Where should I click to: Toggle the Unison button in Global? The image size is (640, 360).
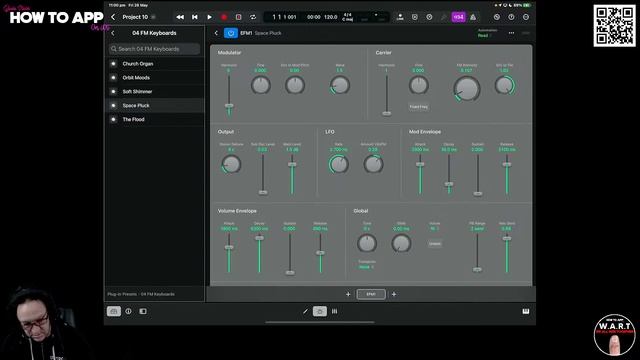(435, 244)
